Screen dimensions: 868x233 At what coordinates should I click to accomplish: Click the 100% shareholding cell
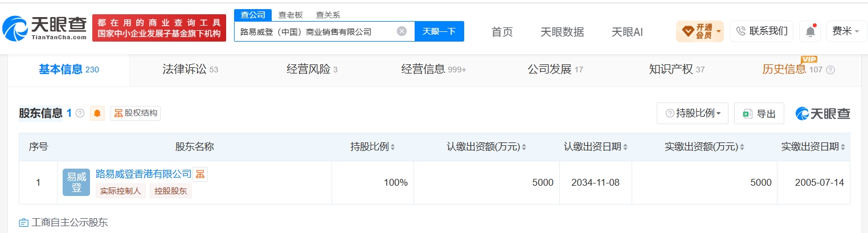372,183
